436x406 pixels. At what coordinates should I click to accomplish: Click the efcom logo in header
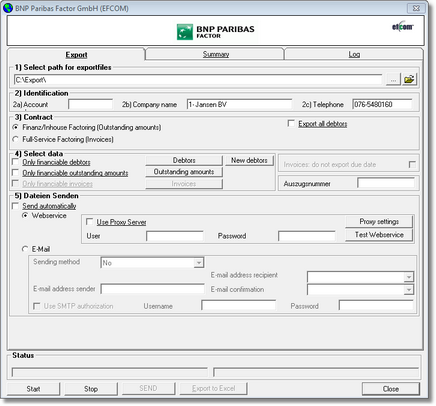pos(403,26)
